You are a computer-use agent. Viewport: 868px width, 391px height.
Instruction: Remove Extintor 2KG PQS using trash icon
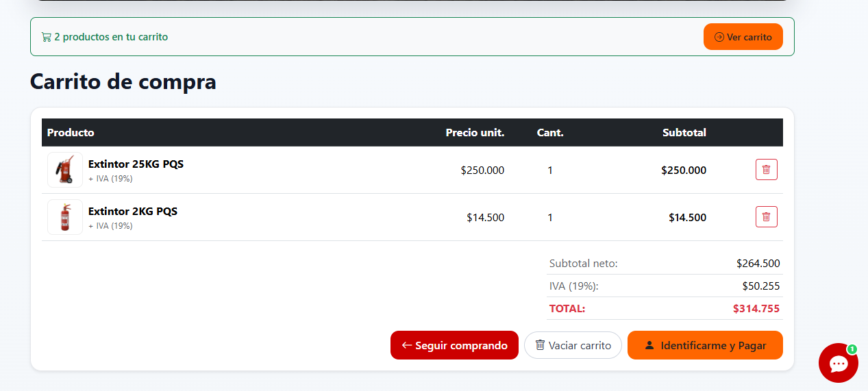click(767, 217)
